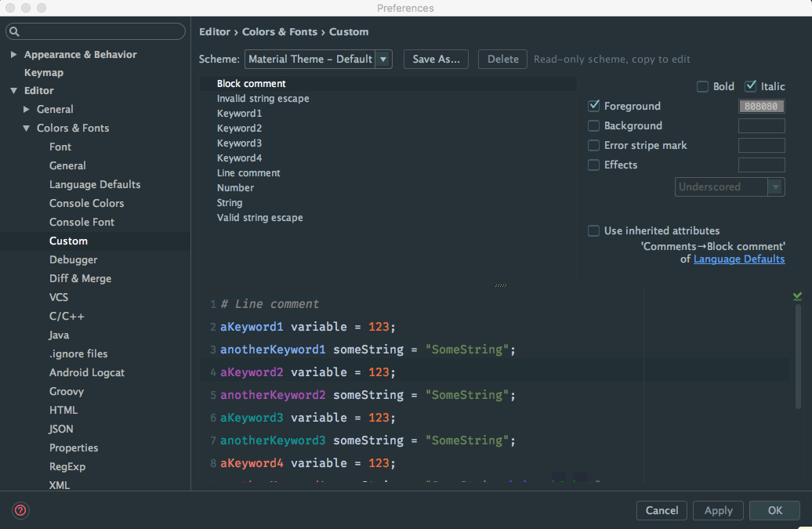
Task: Click the panel splitter drag handle
Action: tap(501, 286)
